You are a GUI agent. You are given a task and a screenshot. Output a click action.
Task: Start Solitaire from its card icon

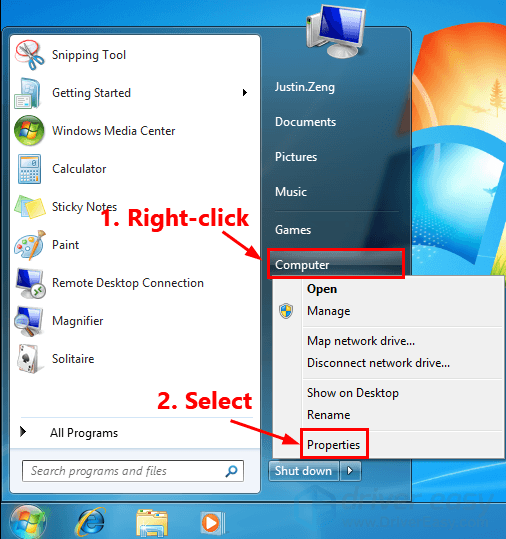click(30, 359)
